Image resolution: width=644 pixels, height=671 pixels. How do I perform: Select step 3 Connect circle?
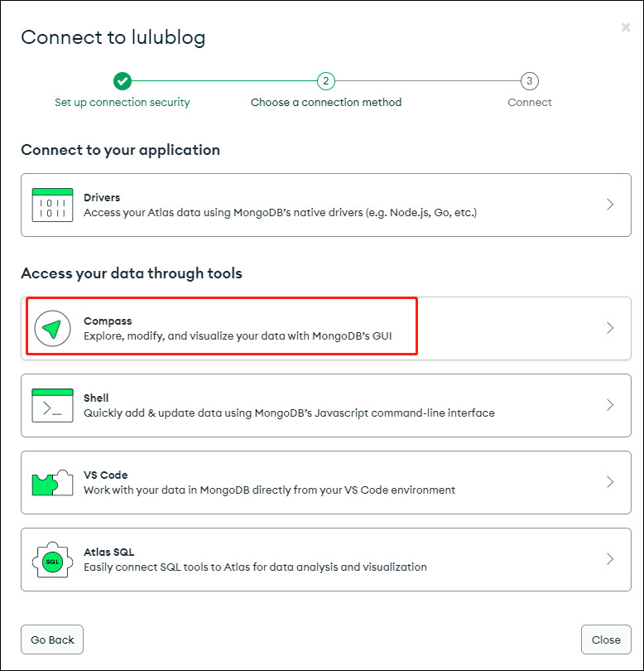530,81
